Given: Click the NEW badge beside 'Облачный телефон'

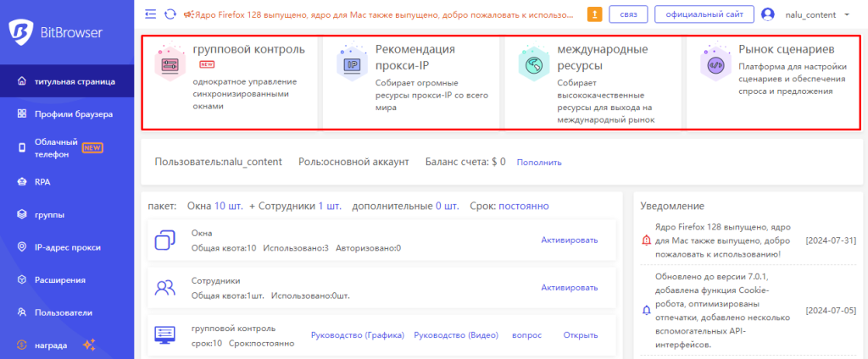Looking at the screenshot, I should (92, 147).
